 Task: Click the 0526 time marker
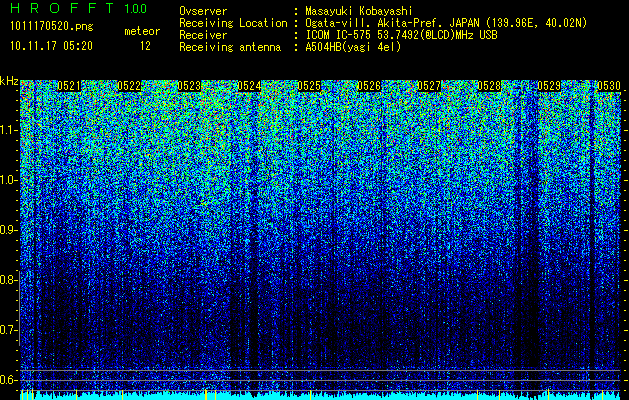pyautogui.click(x=369, y=86)
